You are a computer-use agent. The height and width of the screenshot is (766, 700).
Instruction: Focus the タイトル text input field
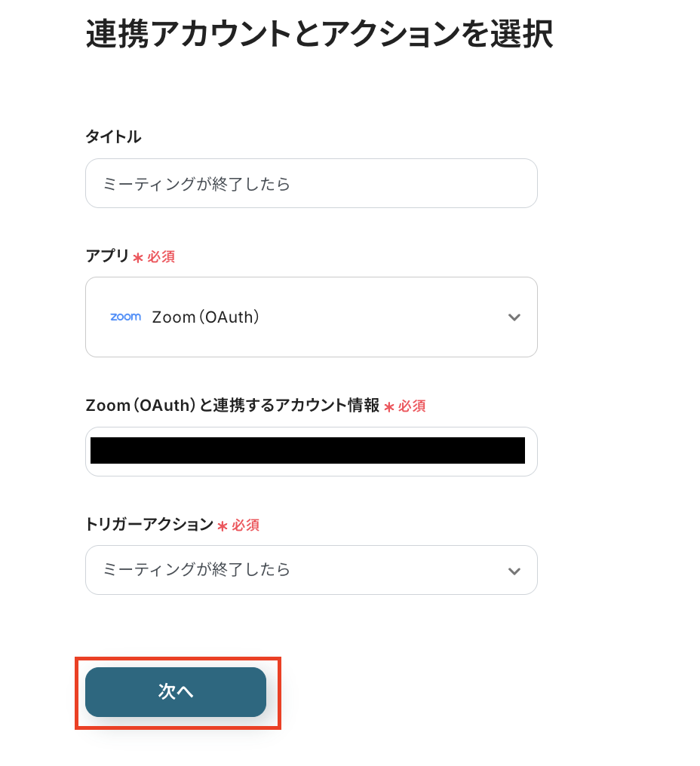311,184
